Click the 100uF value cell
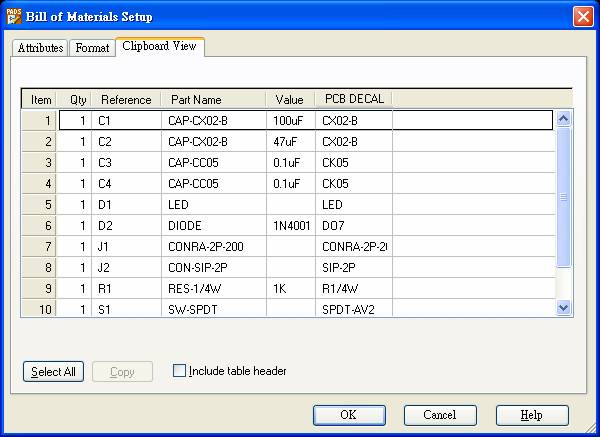600x437 pixels. pyautogui.click(x=290, y=120)
